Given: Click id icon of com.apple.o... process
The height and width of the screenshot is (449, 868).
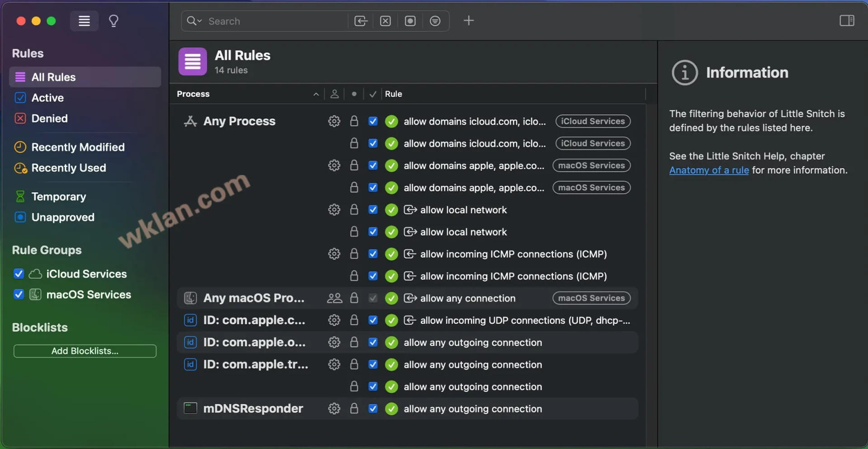Looking at the screenshot, I should coord(190,342).
